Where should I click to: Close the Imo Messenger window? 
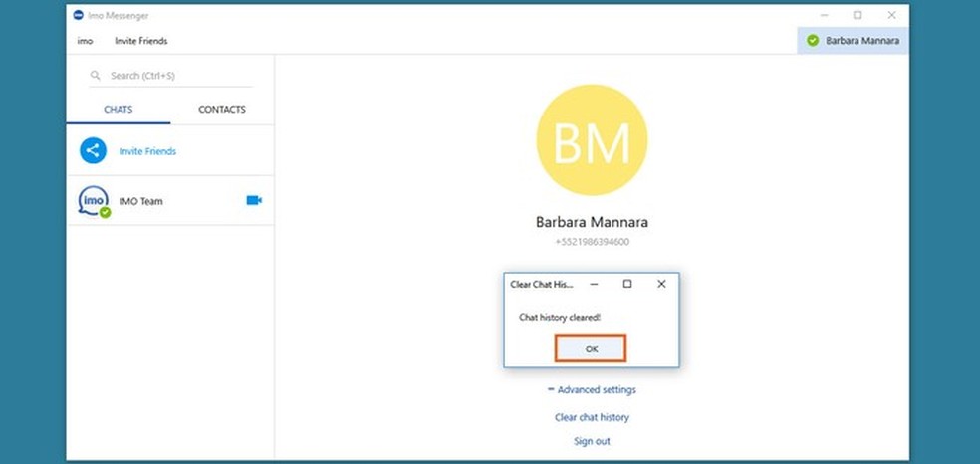coord(892,15)
